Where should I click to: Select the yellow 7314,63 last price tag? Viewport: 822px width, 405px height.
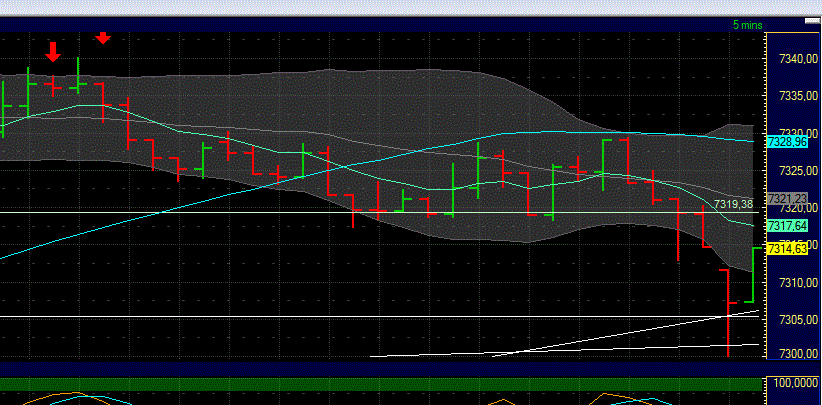pyautogui.click(x=787, y=249)
